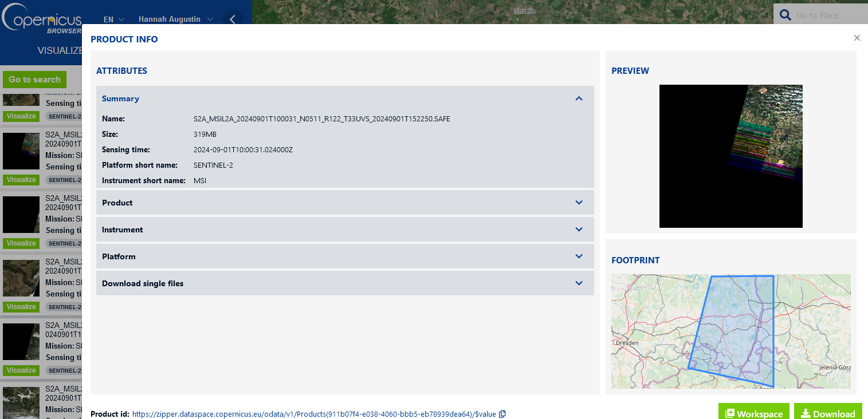Viewport: 868px width, 419px height.
Task: Click the search magnifier icon
Action: click(x=785, y=15)
